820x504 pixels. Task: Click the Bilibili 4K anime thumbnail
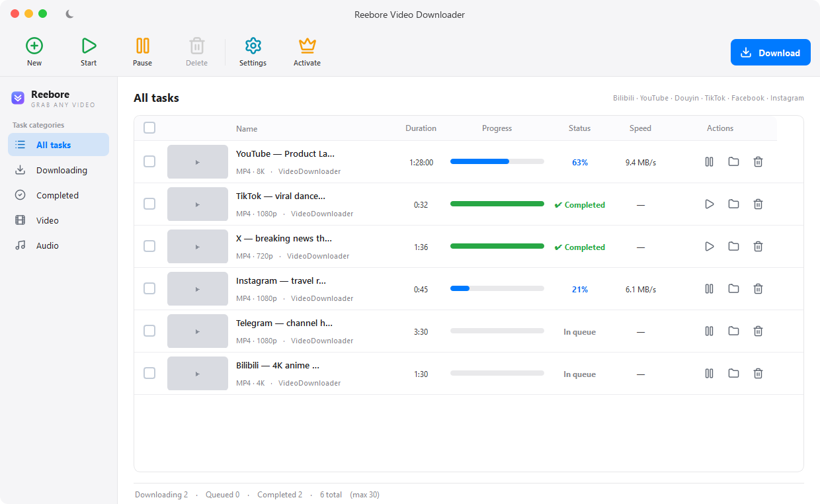pyautogui.click(x=198, y=374)
